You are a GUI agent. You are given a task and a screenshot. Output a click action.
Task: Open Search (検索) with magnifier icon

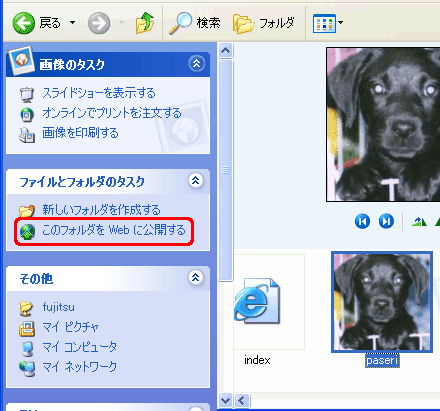pyautogui.click(x=195, y=23)
